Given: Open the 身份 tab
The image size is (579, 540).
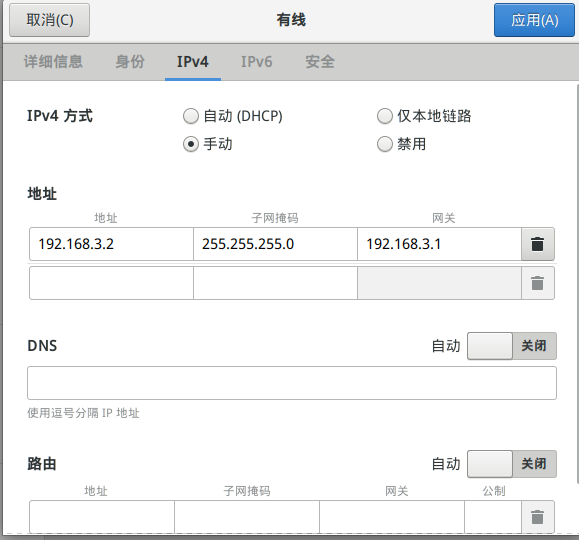Looking at the screenshot, I should (x=130, y=62).
